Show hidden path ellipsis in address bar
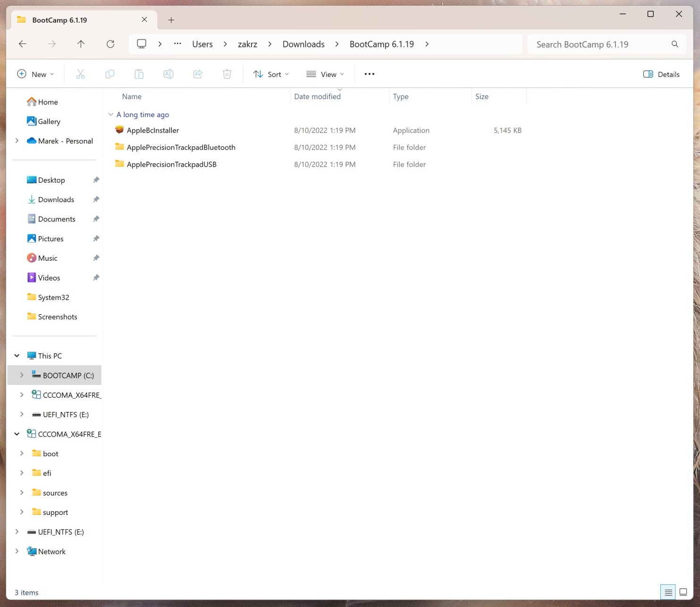This screenshot has height=607, width=700. click(177, 44)
